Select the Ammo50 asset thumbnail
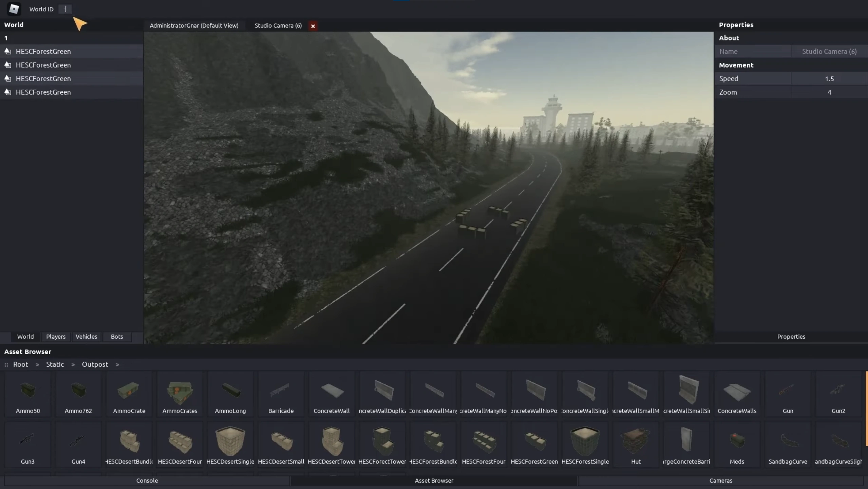Image resolution: width=868 pixels, height=489 pixels. click(x=28, y=390)
